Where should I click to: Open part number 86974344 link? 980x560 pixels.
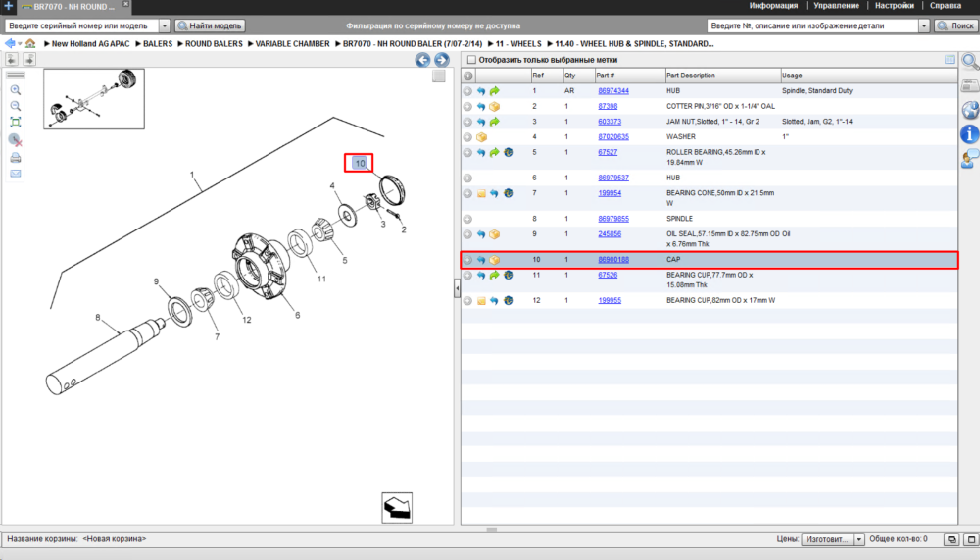(613, 91)
